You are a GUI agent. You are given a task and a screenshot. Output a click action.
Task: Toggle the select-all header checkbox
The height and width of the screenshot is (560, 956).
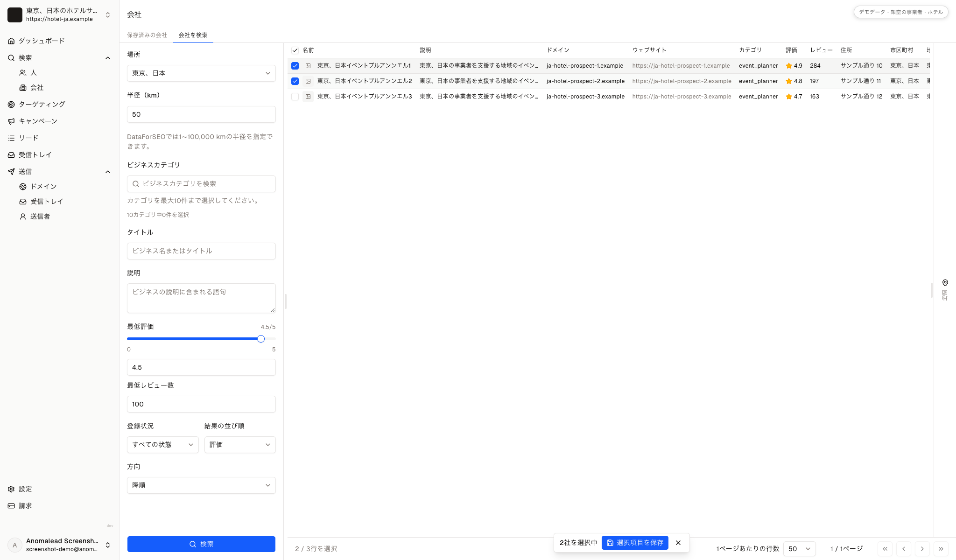295,50
